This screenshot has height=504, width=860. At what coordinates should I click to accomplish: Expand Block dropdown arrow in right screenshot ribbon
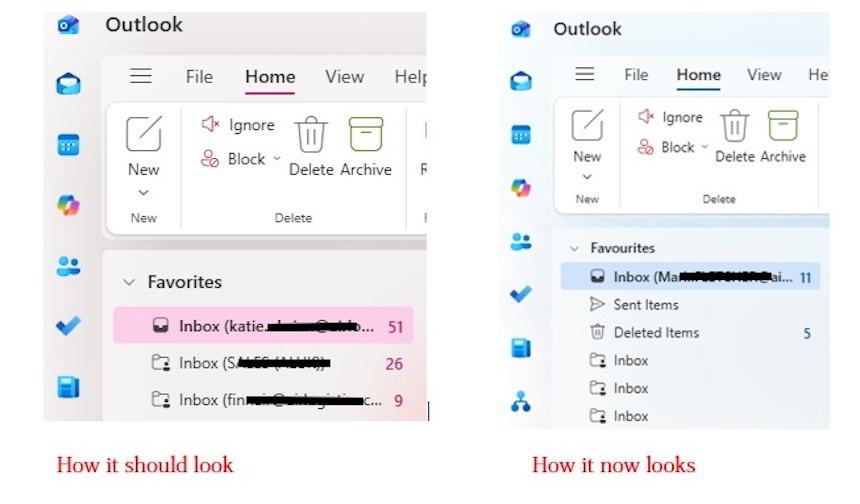pos(704,147)
